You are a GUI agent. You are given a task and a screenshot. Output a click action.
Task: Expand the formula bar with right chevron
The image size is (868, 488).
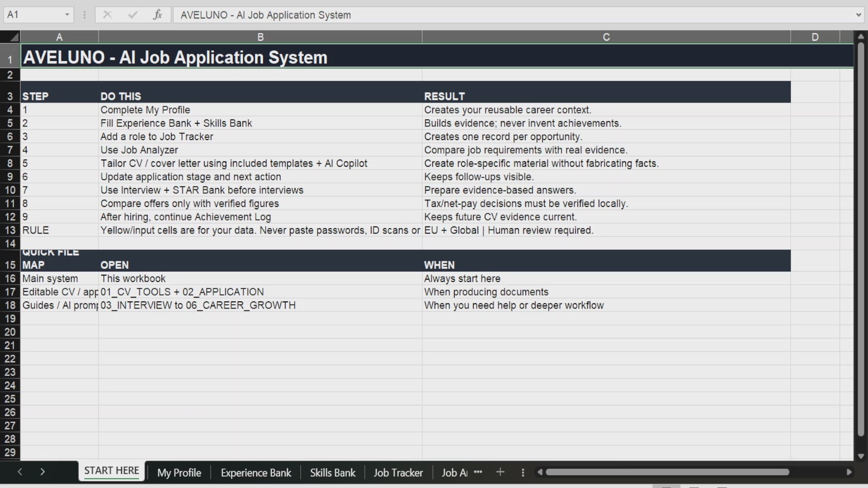(859, 15)
